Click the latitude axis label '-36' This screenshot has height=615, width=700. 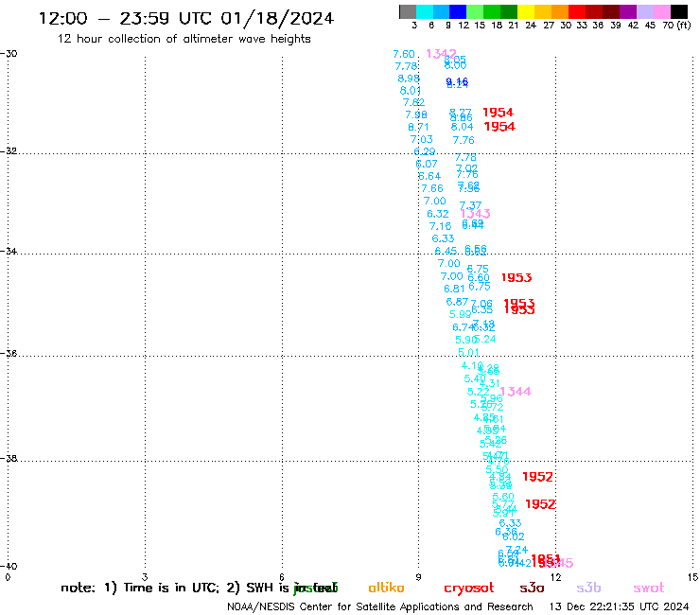pos(9,353)
